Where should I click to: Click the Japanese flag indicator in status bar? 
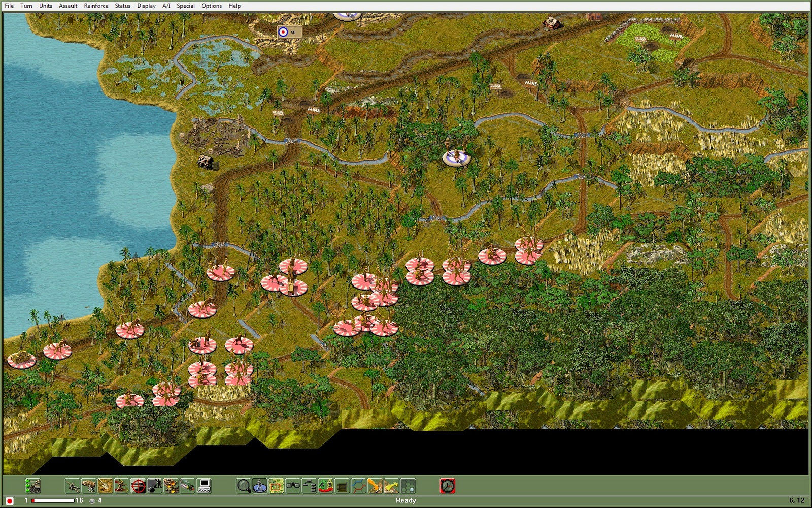[9, 501]
